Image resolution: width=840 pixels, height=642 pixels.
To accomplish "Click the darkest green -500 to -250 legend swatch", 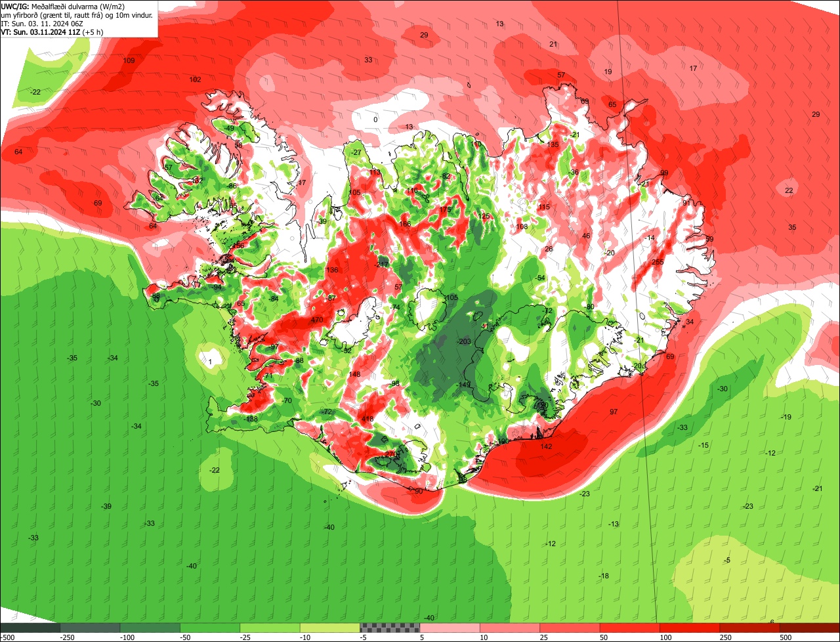I will [30, 628].
